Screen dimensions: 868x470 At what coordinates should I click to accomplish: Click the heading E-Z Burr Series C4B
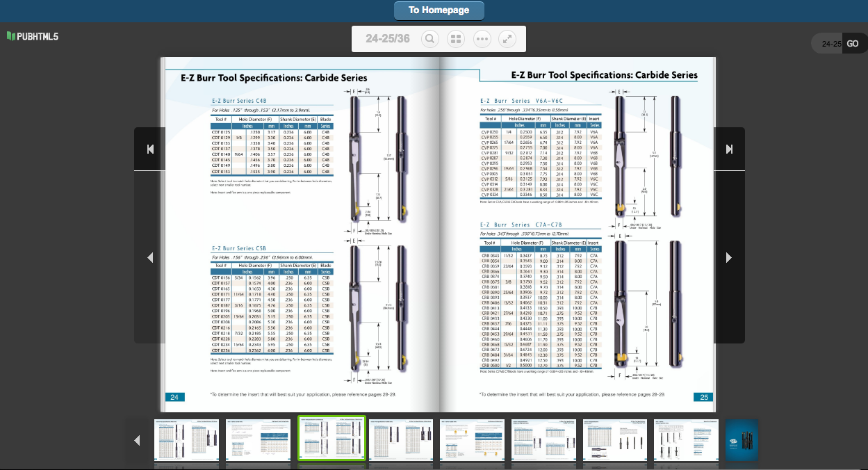(239, 101)
